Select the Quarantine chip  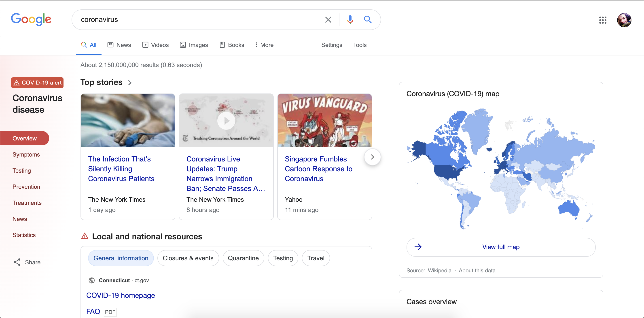click(243, 258)
